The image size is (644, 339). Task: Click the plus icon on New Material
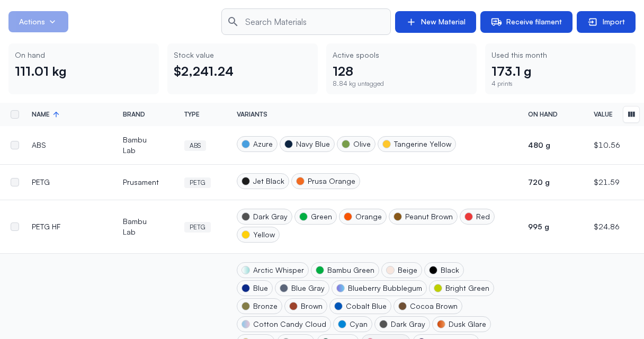[411, 22]
